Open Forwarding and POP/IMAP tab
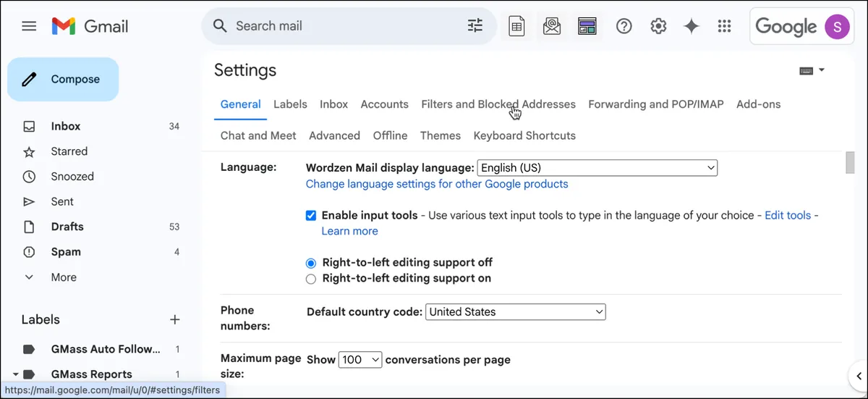The height and width of the screenshot is (399, 868). [656, 104]
